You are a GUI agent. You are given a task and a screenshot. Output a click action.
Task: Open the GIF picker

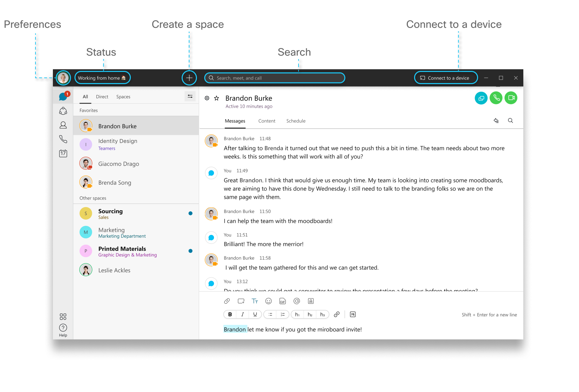pyautogui.click(x=283, y=301)
